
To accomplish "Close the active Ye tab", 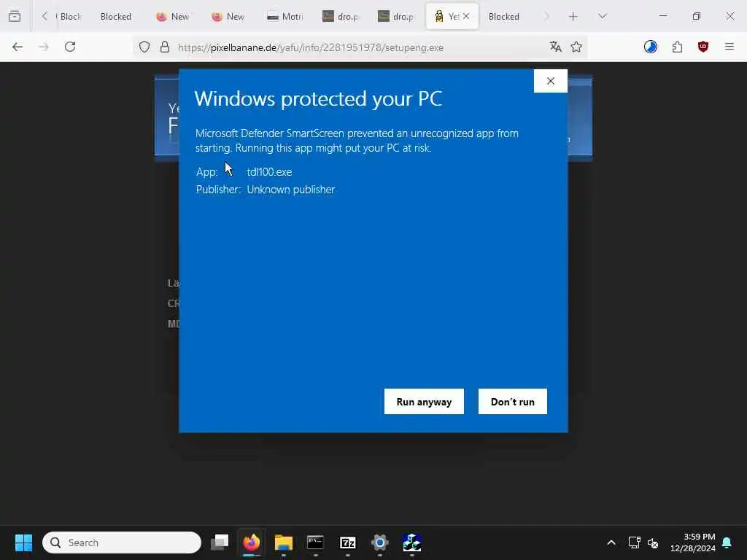I will pyautogui.click(x=466, y=16).
